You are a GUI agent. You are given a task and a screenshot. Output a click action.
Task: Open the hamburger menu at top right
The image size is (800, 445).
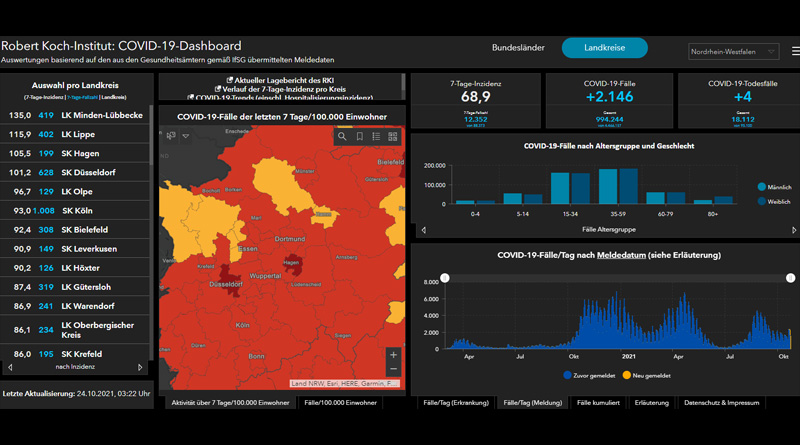(795, 51)
